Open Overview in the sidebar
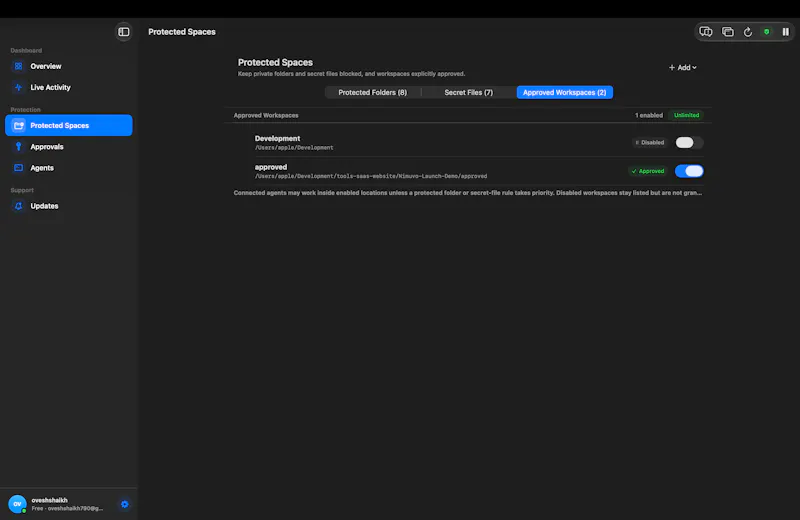This screenshot has width=800, height=520. point(69,66)
